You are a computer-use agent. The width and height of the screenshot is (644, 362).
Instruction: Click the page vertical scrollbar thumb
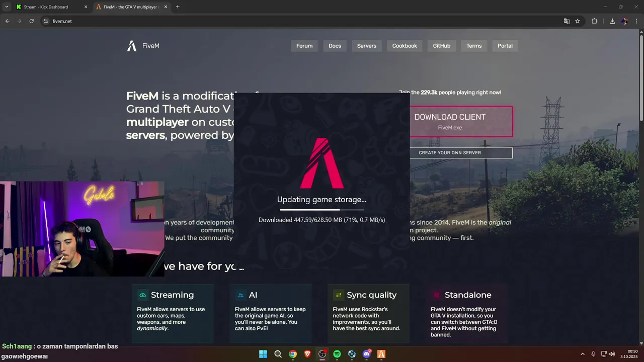pos(641,78)
